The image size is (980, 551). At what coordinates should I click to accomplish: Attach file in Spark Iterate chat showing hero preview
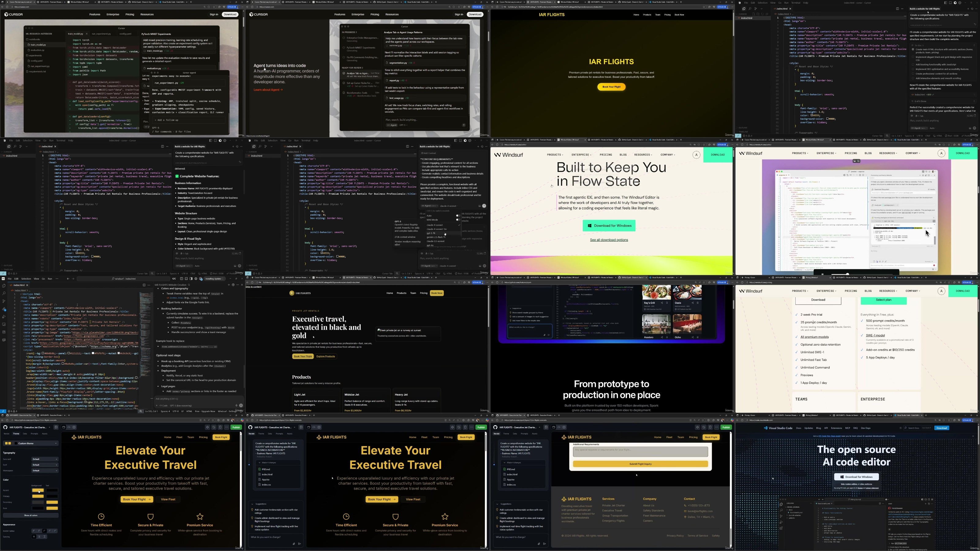[x=294, y=544]
